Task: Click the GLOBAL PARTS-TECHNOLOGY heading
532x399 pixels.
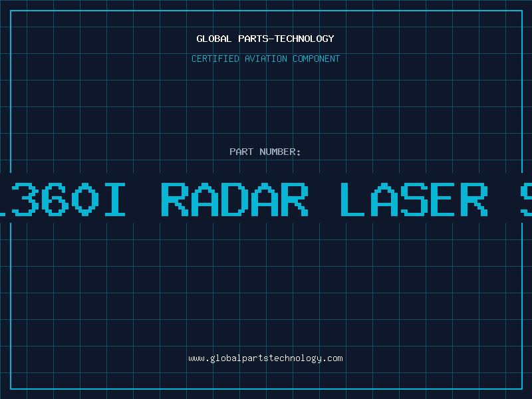Action: click(x=265, y=39)
